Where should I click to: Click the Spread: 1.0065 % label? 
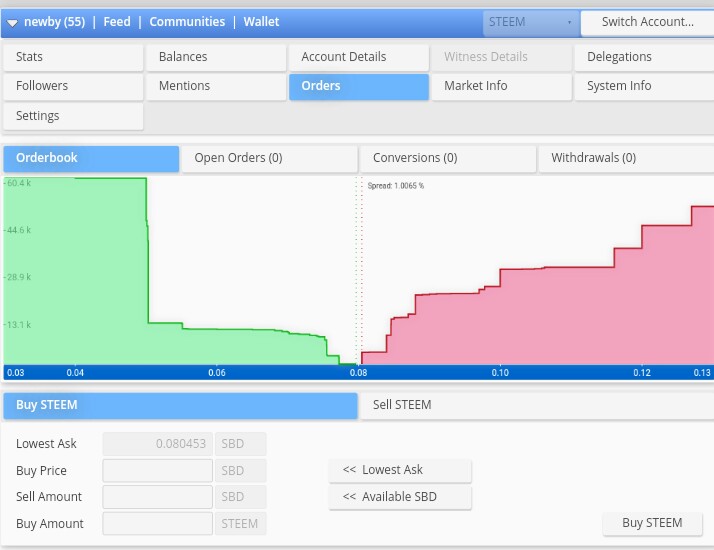click(x=396, y=186)
